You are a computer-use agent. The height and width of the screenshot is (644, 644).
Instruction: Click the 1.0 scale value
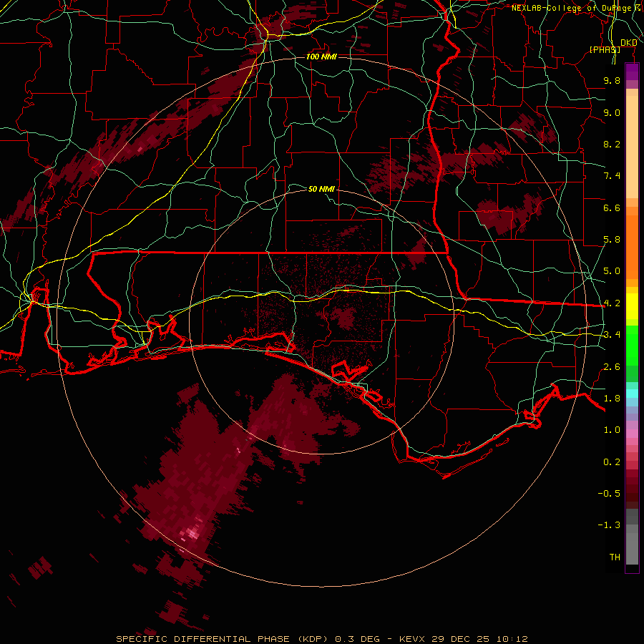click(x=612, y=430)
